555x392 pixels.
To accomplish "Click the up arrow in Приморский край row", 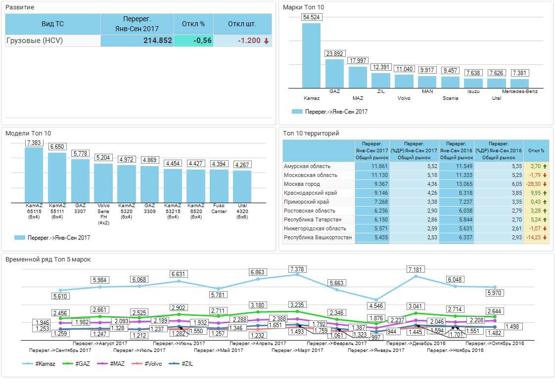I will (x=545, y=202).
